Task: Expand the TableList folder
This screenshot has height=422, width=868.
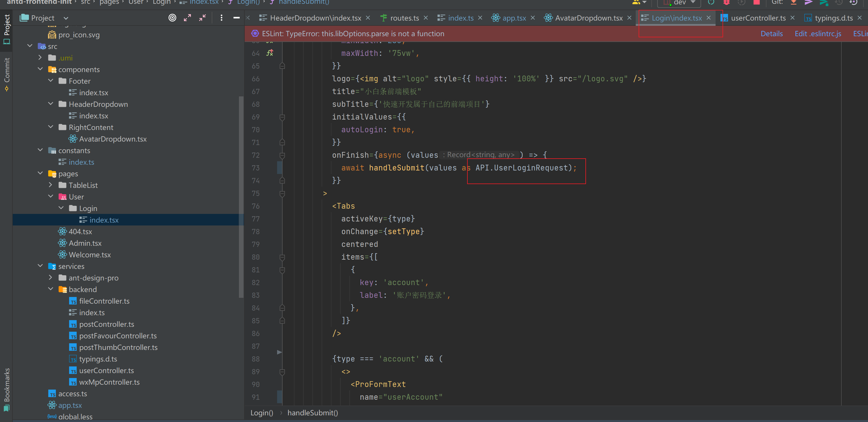Action: point(51,185)
